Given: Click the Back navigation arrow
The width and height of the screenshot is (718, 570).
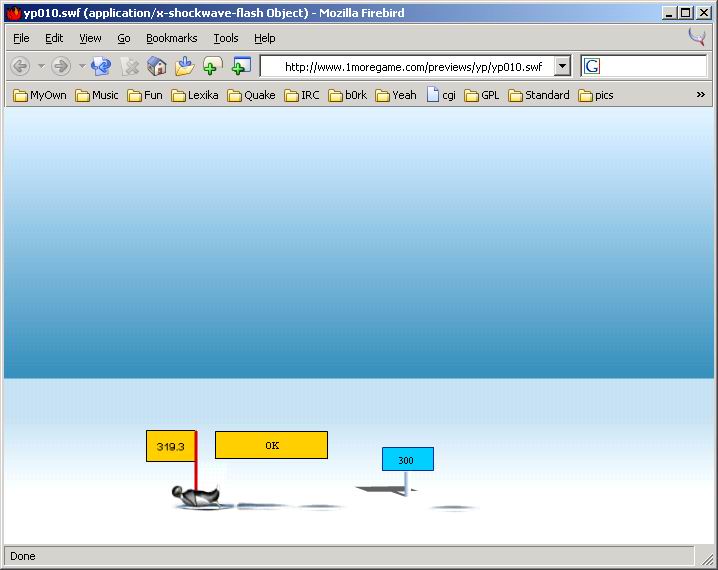Looking at the screenshot, I should tap(20, 66).
